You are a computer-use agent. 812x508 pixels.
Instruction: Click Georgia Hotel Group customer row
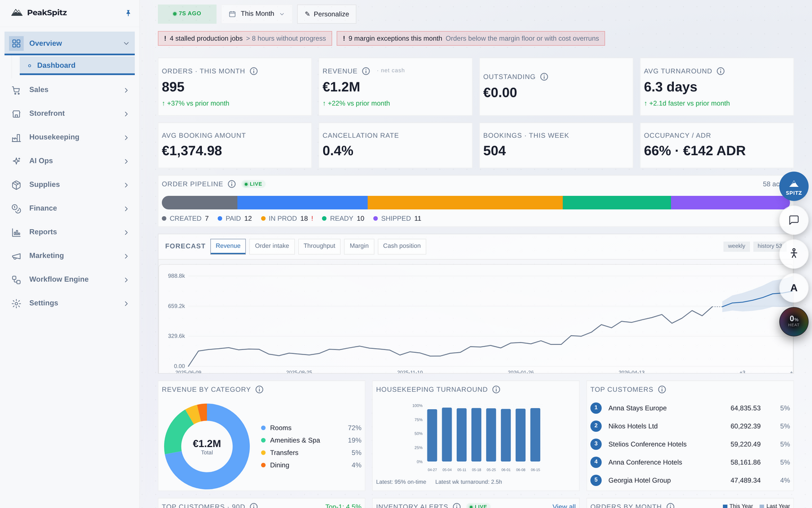690,480
